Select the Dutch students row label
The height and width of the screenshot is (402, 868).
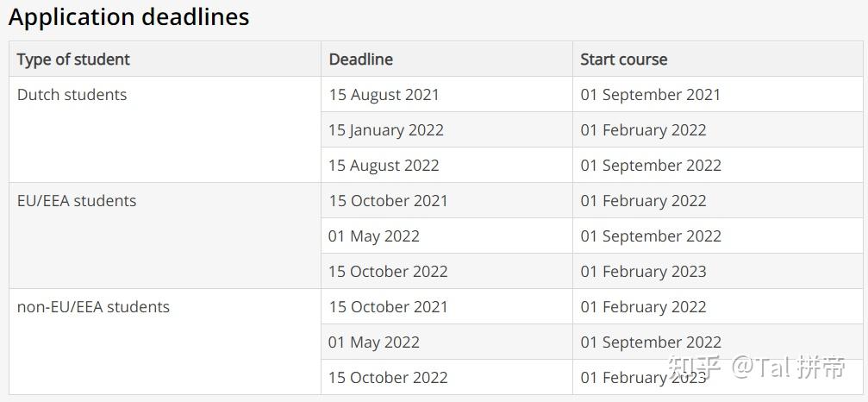(72, 95)
